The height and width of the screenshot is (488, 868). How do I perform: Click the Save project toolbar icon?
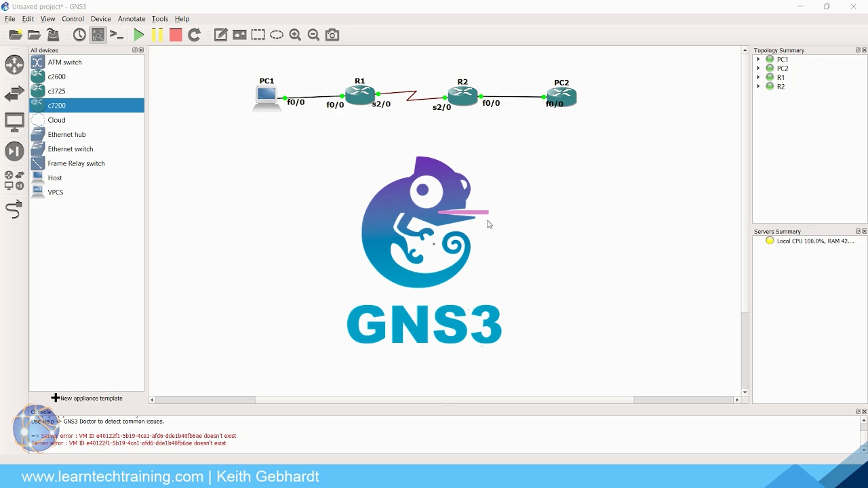point(53,35)
